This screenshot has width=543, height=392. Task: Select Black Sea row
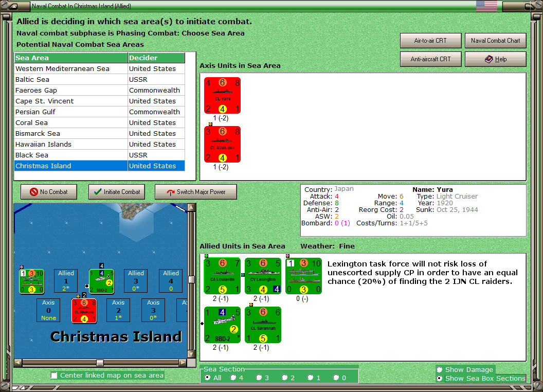pos(100,155)
